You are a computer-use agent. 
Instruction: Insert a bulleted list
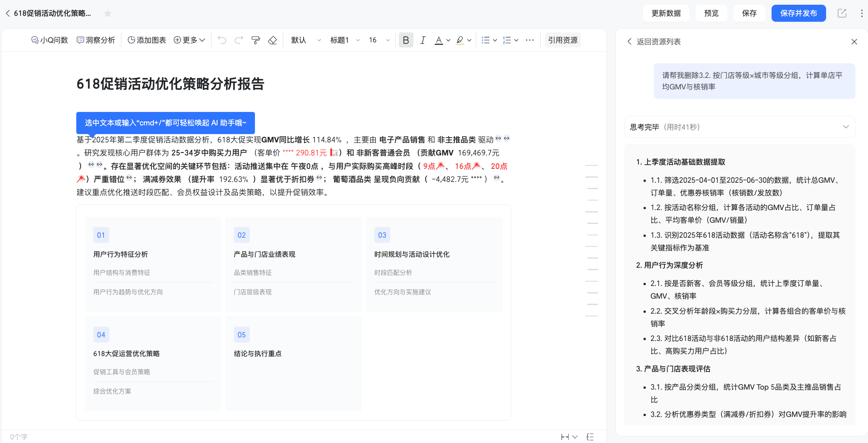coord(486,40)
